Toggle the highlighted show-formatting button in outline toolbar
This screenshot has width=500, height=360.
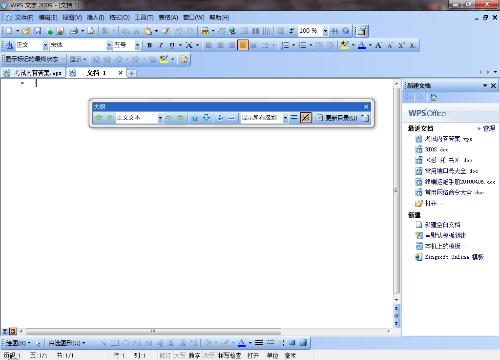(x=306, y=118)
